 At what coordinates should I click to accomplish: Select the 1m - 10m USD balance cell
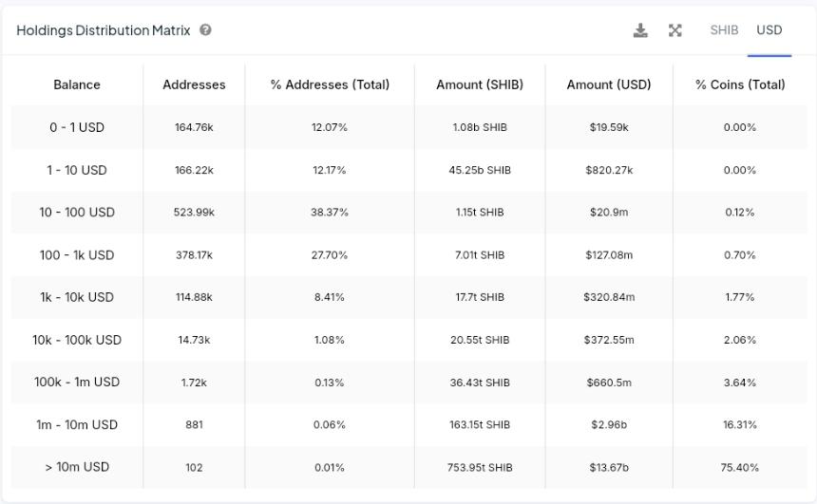point(77,425)
